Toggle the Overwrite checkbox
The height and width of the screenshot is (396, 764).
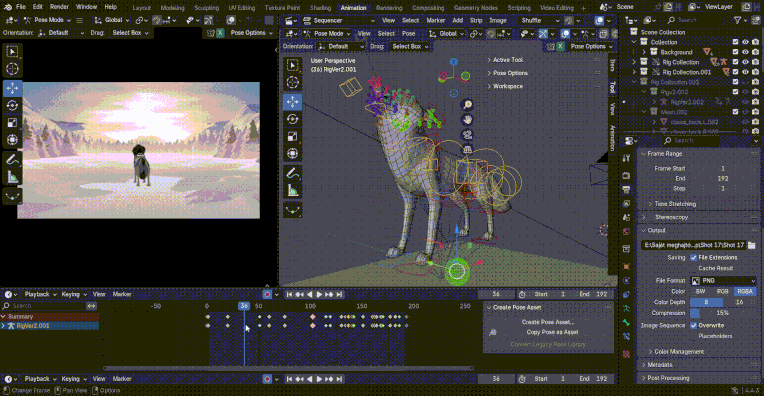693,325
